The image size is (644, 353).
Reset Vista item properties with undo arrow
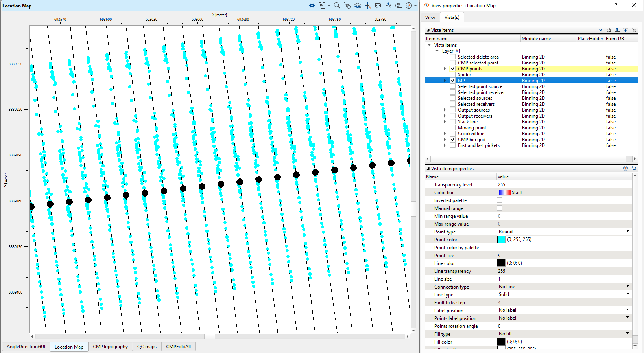click(x=634, y=168)
